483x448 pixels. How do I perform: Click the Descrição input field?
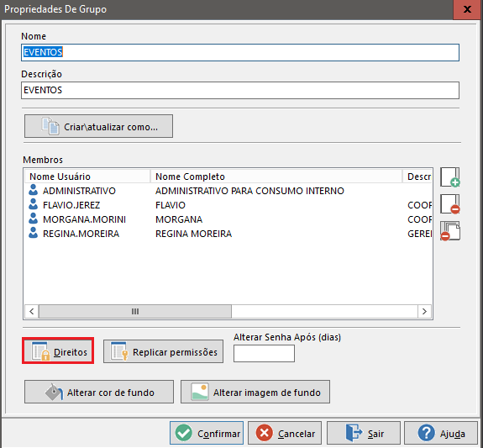[240, 90]
